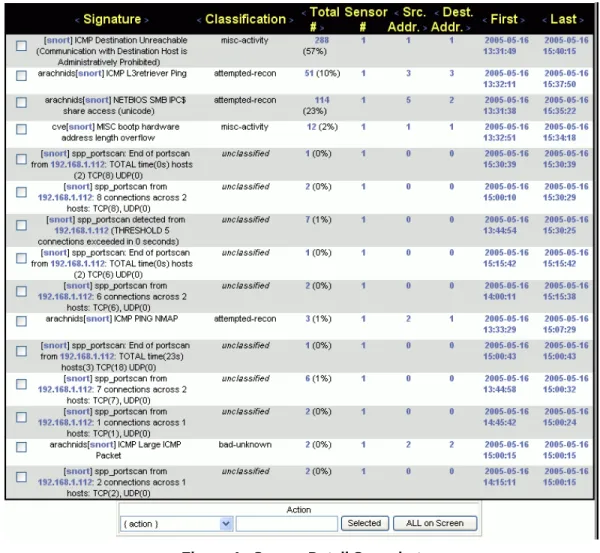Screen dimensions: 600x553
Task: Open total count 114 link
Action: [x=322, y=100]
